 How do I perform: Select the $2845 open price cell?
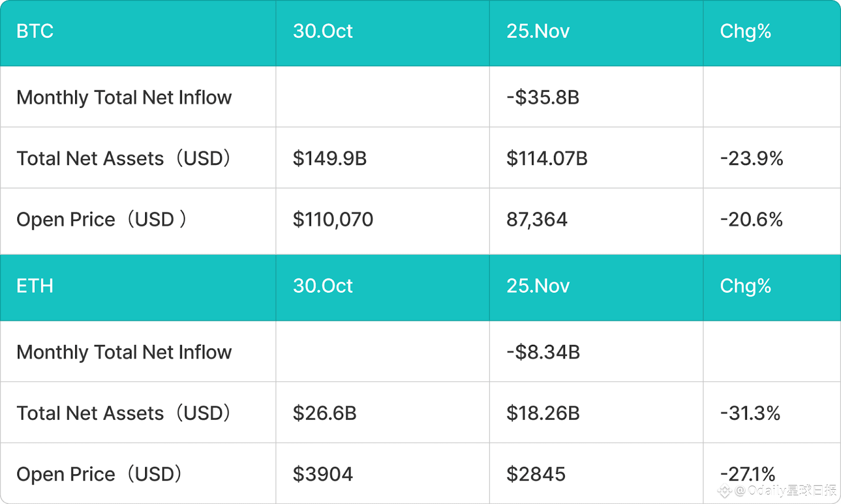(x=536, y=475)
